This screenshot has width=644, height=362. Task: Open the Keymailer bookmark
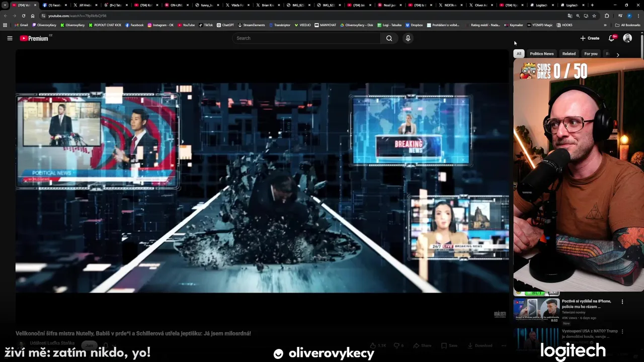pyautogui.click(x=513, y=25)
